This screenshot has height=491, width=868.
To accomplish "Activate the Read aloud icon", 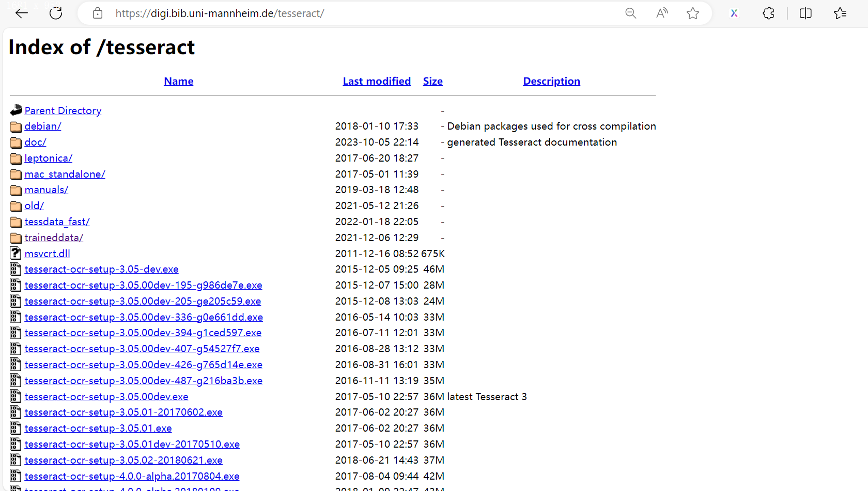I will pos(662,13).
